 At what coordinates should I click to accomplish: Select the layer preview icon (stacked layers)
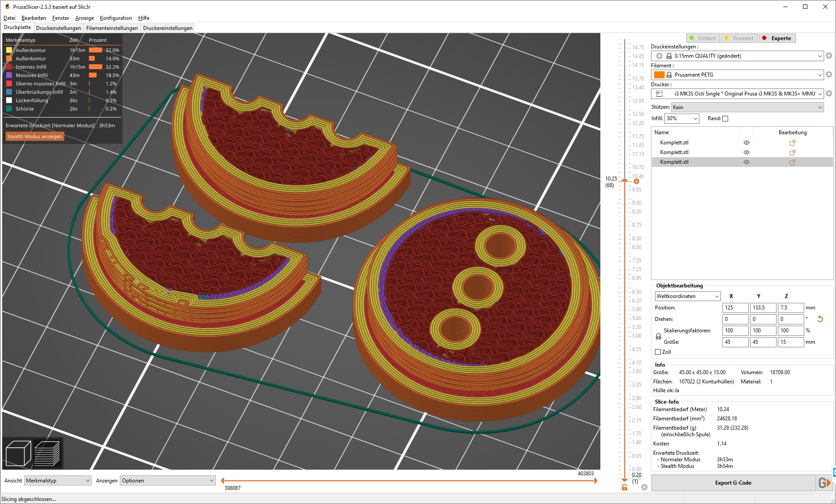coord(48,453)
